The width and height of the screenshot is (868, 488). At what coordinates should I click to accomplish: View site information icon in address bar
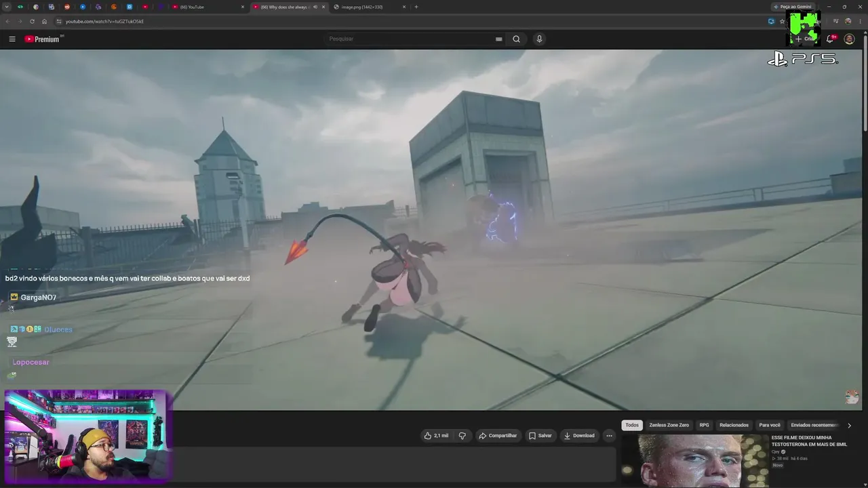[x=59, y=21]
